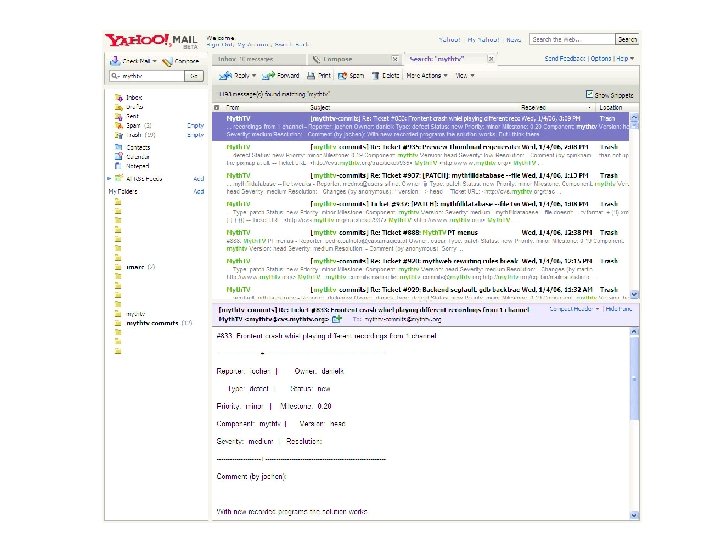
Task: Toggle the Show Snippets checkbox
Action: coord(589,94)
